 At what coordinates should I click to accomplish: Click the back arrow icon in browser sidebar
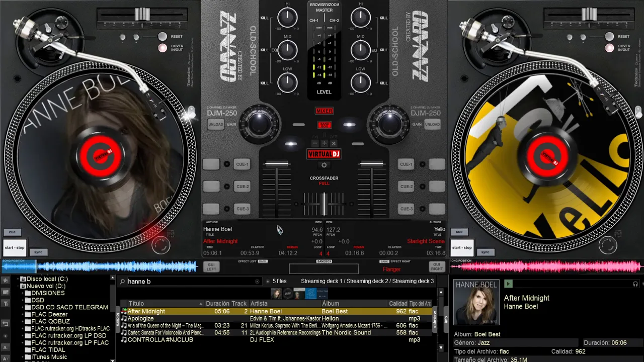pos(6,323)
